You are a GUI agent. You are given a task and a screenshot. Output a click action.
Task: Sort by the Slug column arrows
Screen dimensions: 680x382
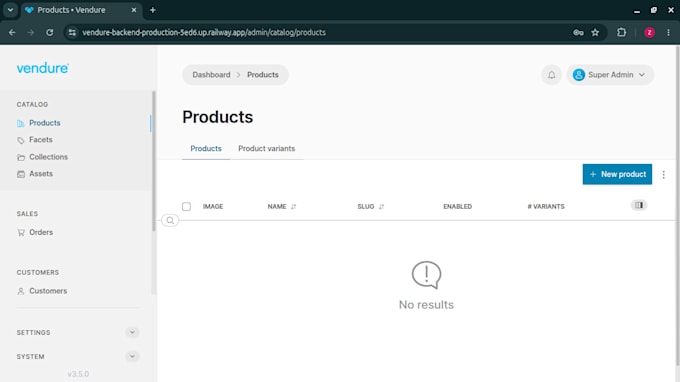[x=381, y=207]
